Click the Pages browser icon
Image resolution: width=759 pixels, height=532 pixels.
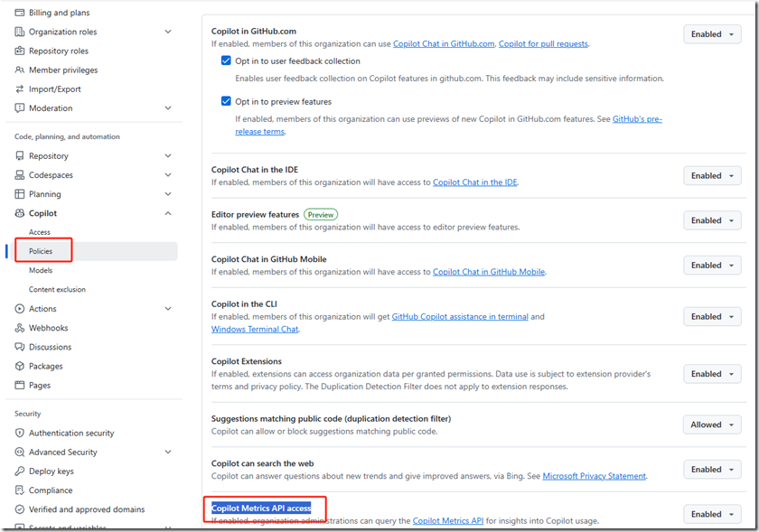tap(19, 385)
